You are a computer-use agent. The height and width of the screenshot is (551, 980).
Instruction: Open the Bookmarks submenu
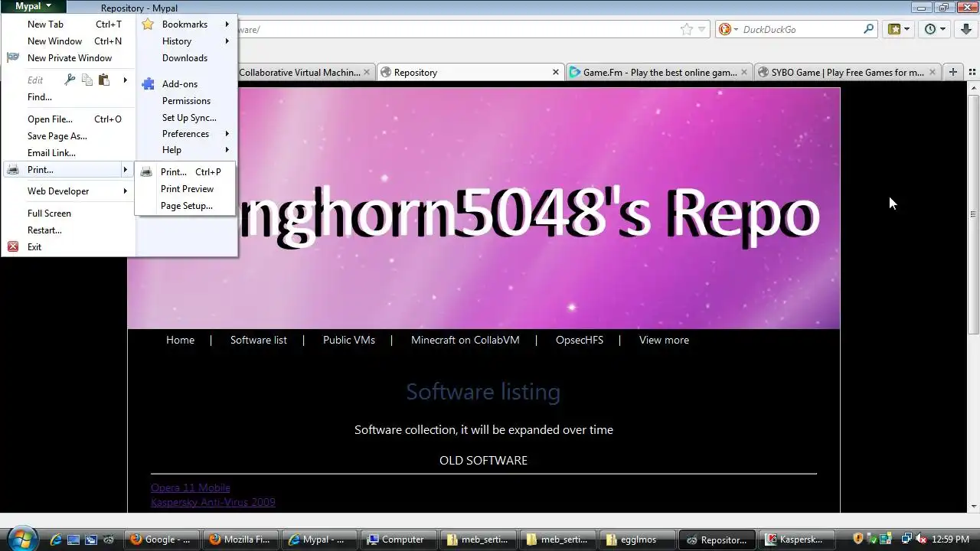[186, 24]
